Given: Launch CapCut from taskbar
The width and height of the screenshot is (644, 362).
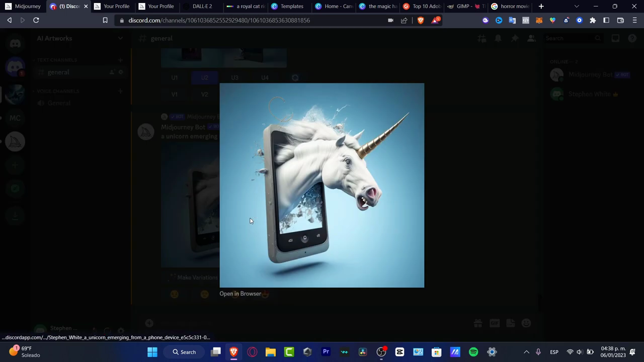Looking at the screenshot, I should (x=399, y=352).
